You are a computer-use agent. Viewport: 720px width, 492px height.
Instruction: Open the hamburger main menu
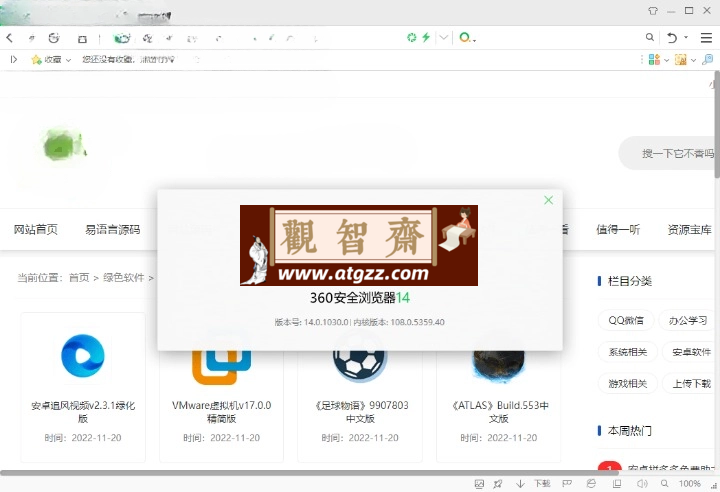point(706,38)
